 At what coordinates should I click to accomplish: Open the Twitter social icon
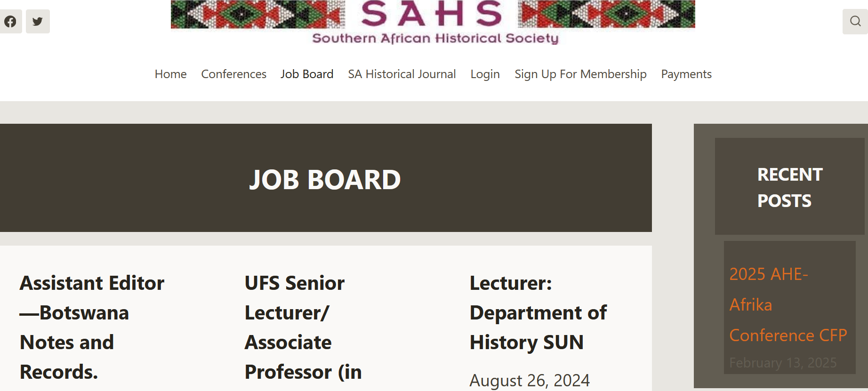[x=38, y=21]
